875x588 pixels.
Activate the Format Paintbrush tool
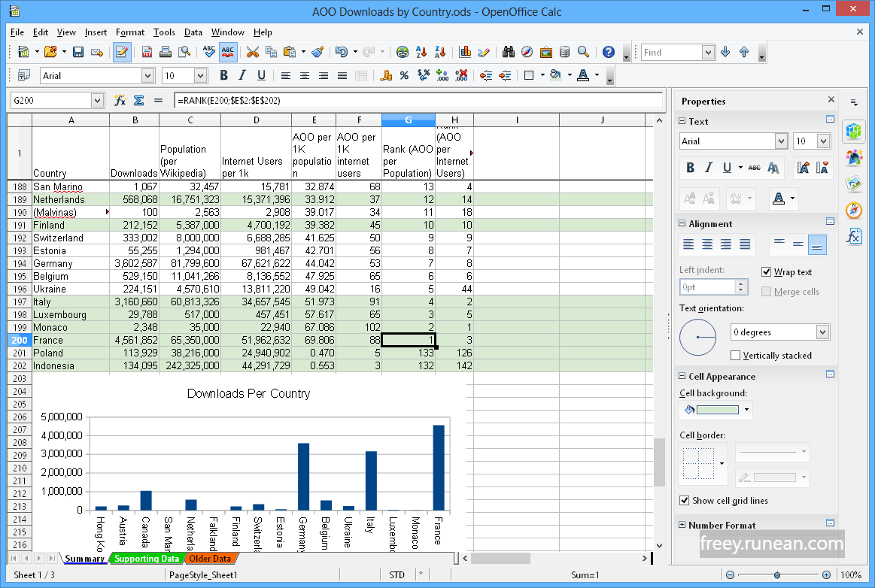tap(318, 53)
